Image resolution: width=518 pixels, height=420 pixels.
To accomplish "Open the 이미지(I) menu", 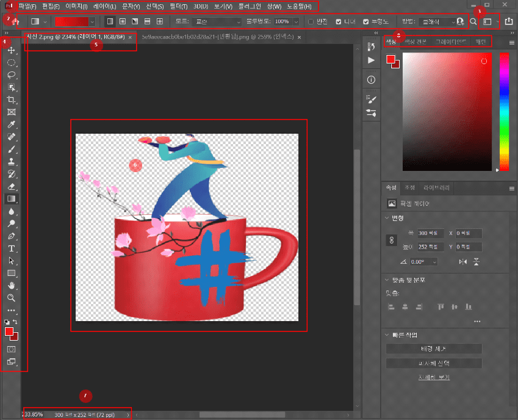I will click(76, 6).
